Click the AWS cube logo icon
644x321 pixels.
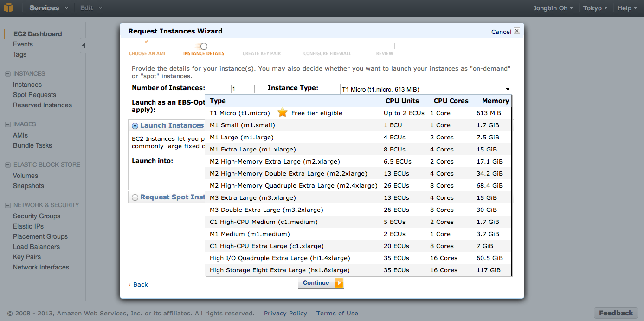8,7
